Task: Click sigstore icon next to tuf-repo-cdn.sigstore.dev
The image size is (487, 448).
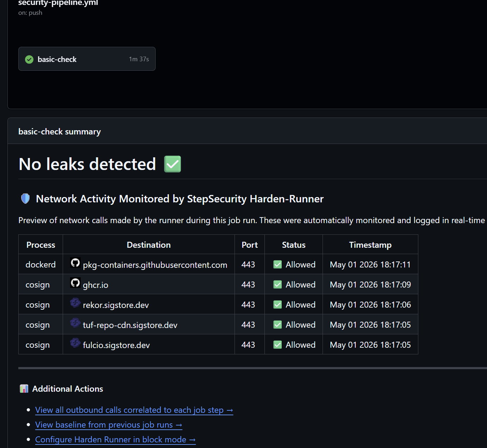Action: (x=75, y=323)
